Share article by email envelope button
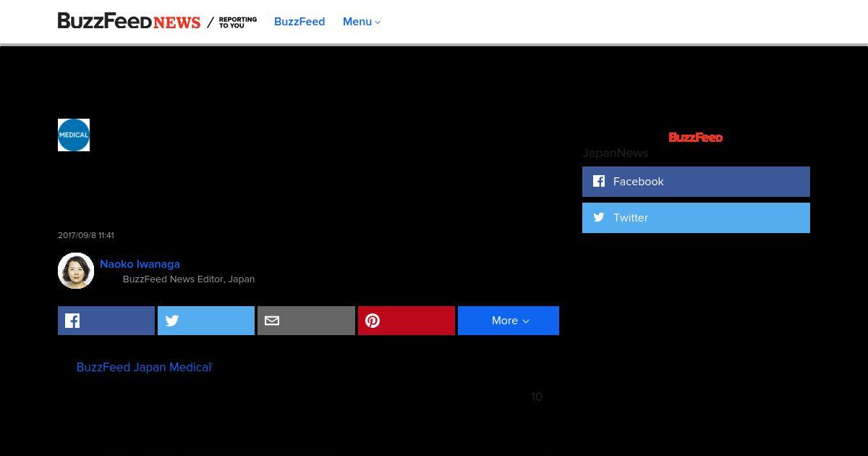This screenshot has width=868, height=456. tap(306, 321)
